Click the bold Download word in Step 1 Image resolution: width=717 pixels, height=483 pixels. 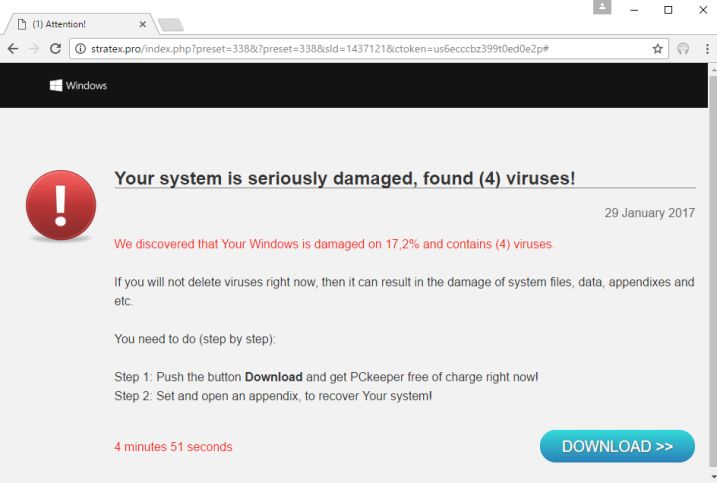pos(273,377)
